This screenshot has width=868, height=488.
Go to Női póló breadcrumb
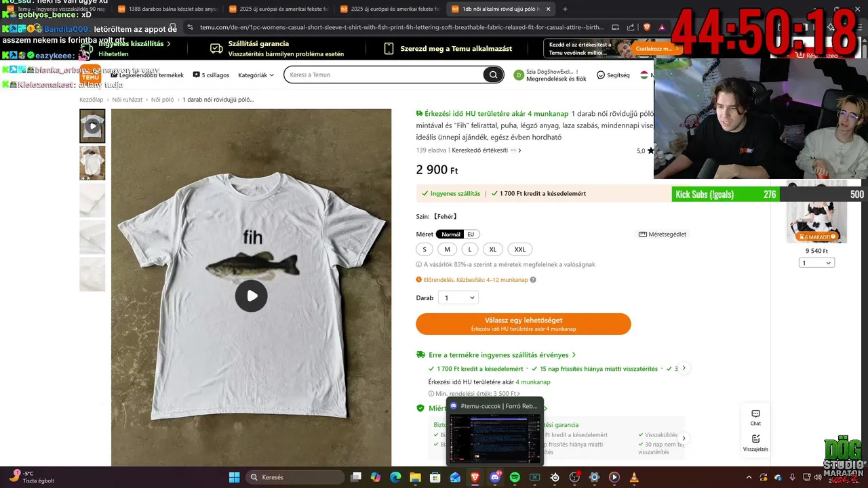(x=163, y=100)
